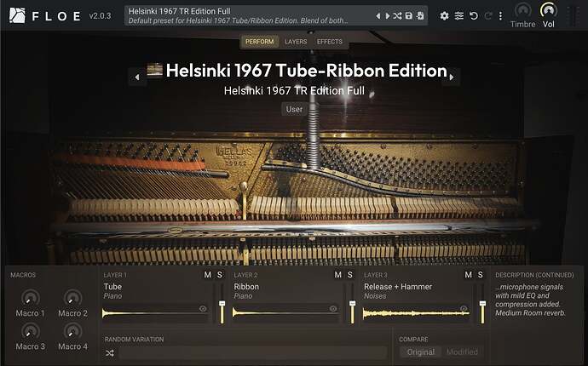Open settings with the gear icon
This screenshot has height=366, width=588.
[x=444, y=15]
